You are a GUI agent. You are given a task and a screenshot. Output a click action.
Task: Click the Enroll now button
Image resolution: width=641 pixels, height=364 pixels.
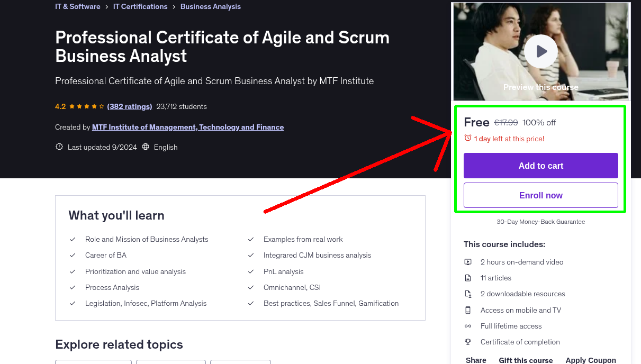point(540,195)
